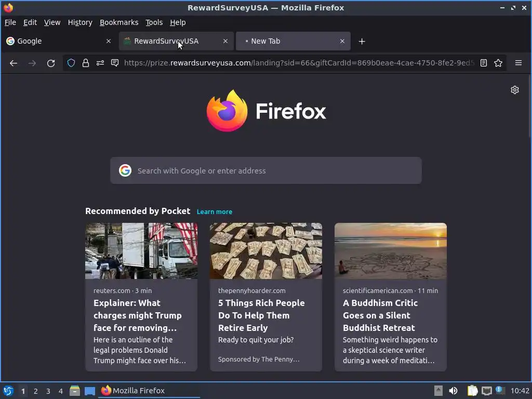Screen dimensions: 532x399
Task: Open update notification tray icon
Action: tap(500, 390)
